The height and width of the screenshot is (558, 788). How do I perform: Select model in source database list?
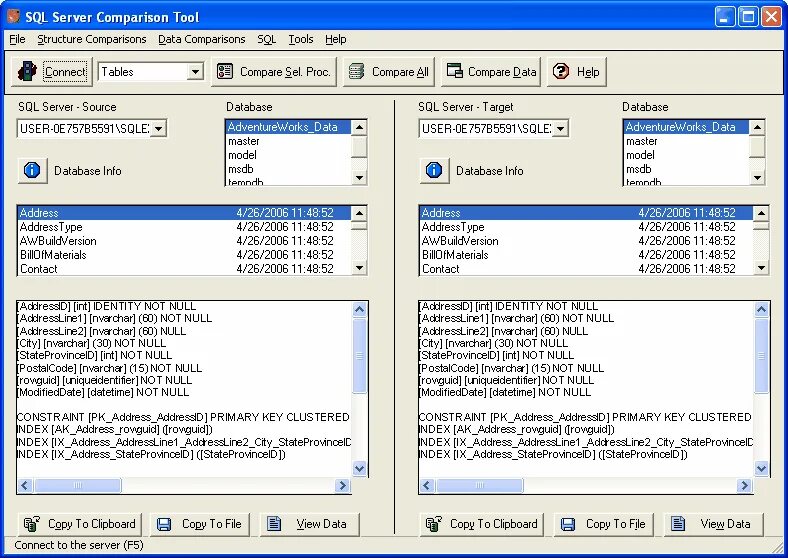[288, 155]
